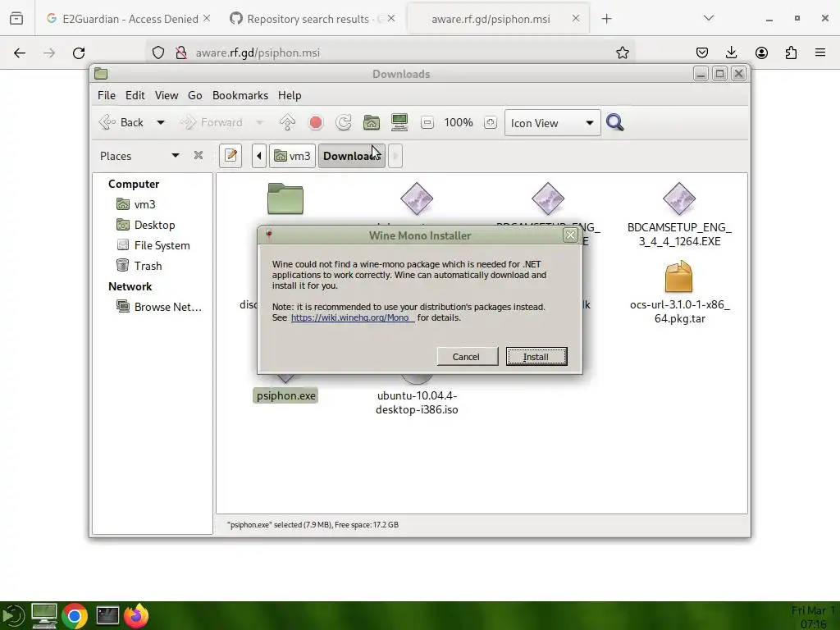Expand the Back history dropdown arrow
Viewport: 840px width, 630px height.
point(160,123)
